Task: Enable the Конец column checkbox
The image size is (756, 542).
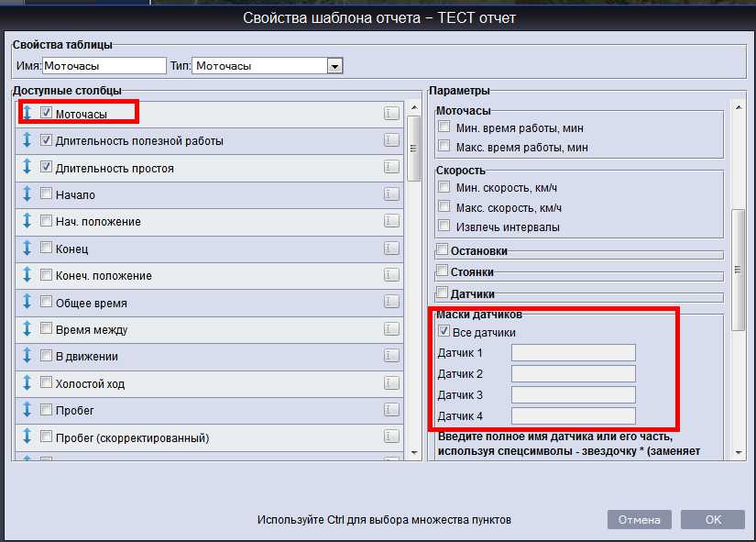Action: point(46,248)
